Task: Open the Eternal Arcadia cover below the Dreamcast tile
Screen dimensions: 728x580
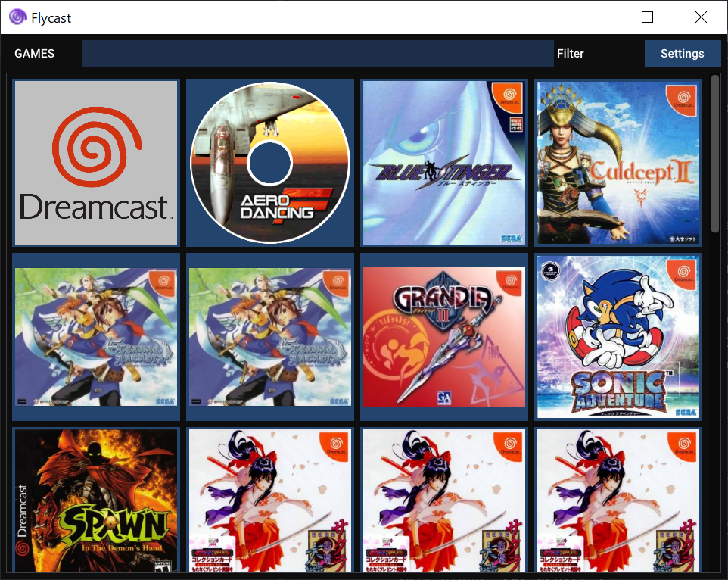Action: (x=96, y=337)
